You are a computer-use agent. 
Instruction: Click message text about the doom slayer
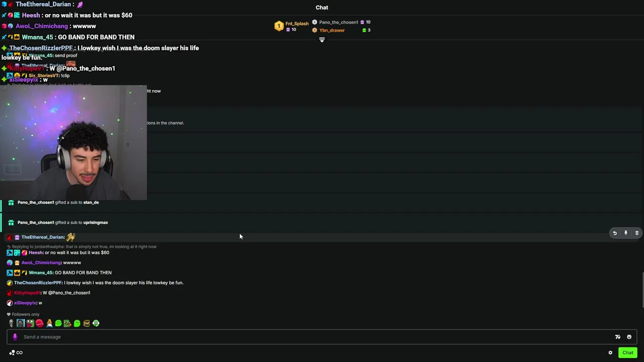coord(124,283)
